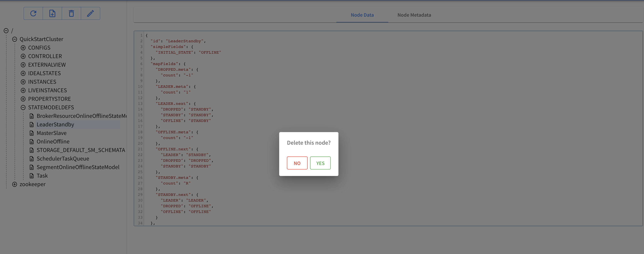Select the Node Data tab
The image size is (644, 254).
[362, 15]
